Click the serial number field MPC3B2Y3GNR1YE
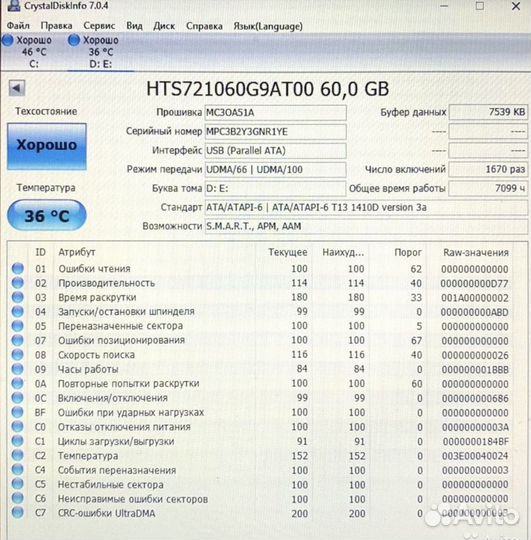 [x=275, y=132]
